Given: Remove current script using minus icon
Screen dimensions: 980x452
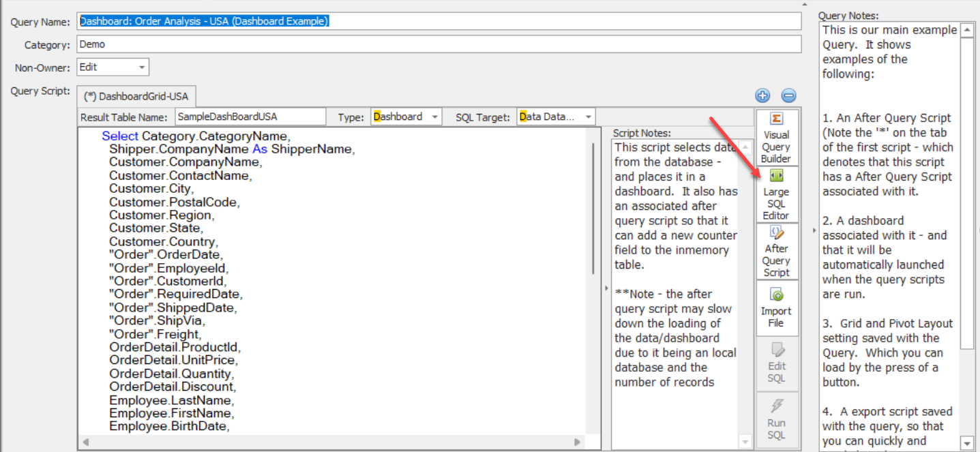Looking at the screenshot, I should [x=788, y=95].
